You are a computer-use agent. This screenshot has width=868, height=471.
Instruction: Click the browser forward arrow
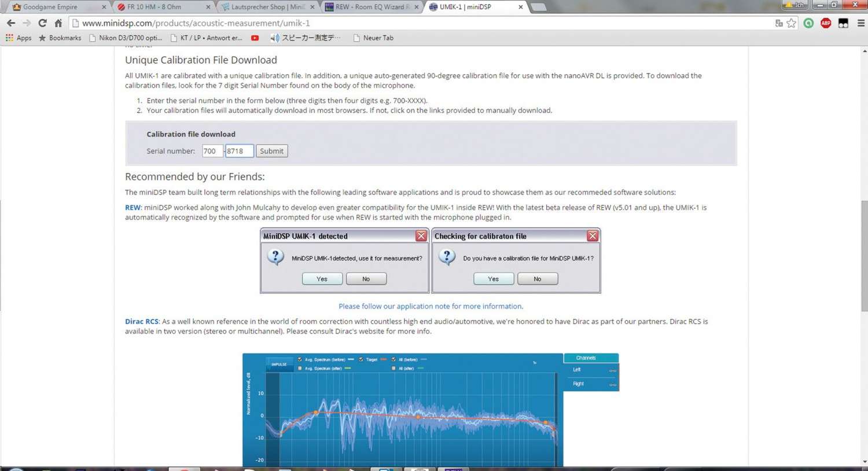pos(27,23)
